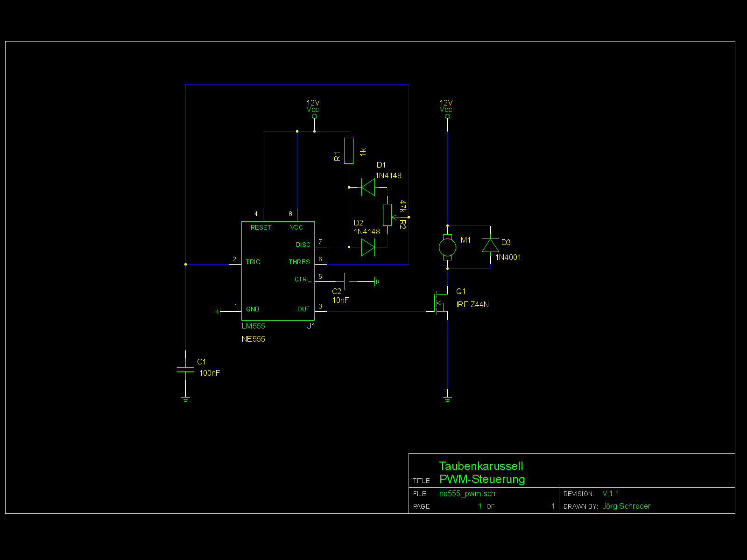
Task: Click the C1 100nF capacitor symbol
Action: (185, 370)
